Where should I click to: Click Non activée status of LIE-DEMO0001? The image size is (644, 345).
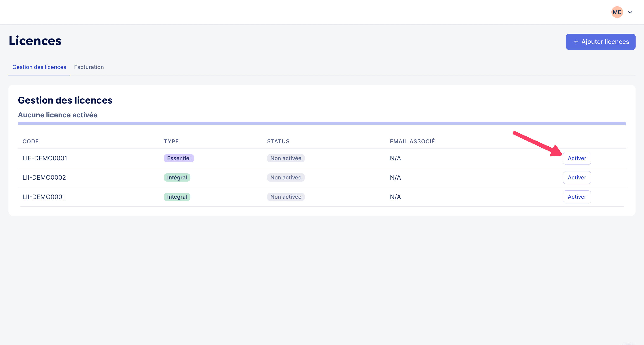[286, 158]
